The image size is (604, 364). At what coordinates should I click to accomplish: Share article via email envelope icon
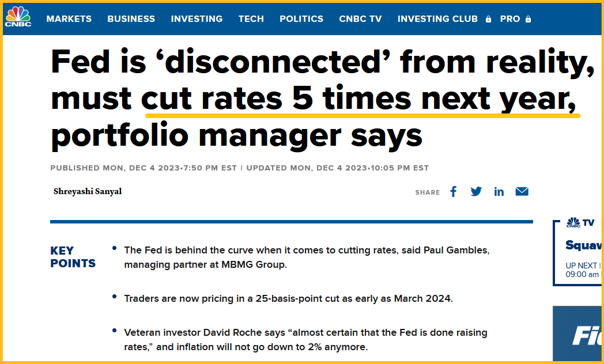(x=522, y=192)
